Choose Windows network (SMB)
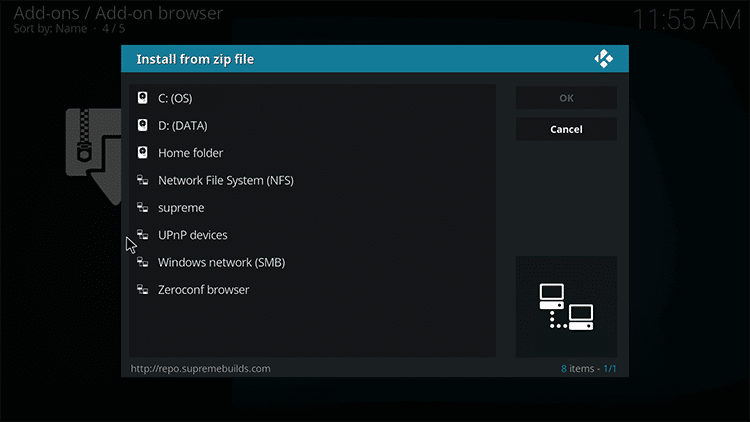Screen dimensions: 750x422 click(312, 262)
